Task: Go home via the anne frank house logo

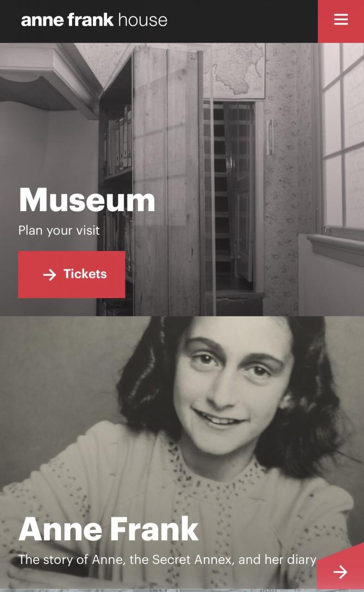Action: 94,20
